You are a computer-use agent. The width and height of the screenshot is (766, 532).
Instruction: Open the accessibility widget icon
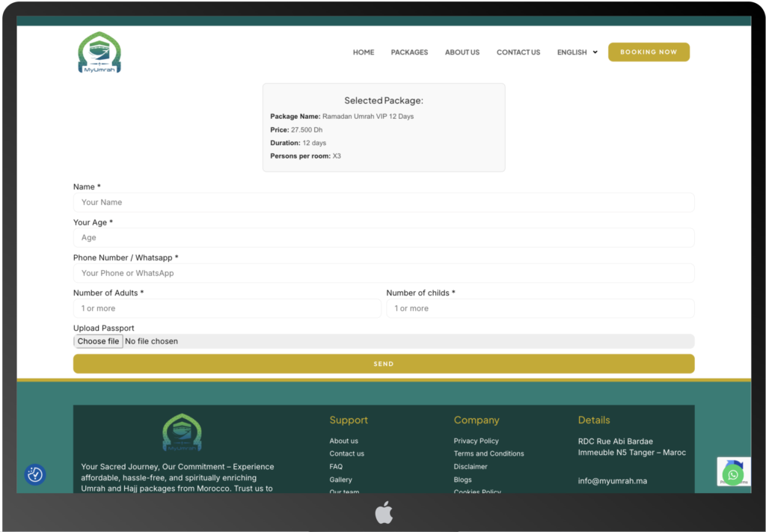[x=35, y=474]
